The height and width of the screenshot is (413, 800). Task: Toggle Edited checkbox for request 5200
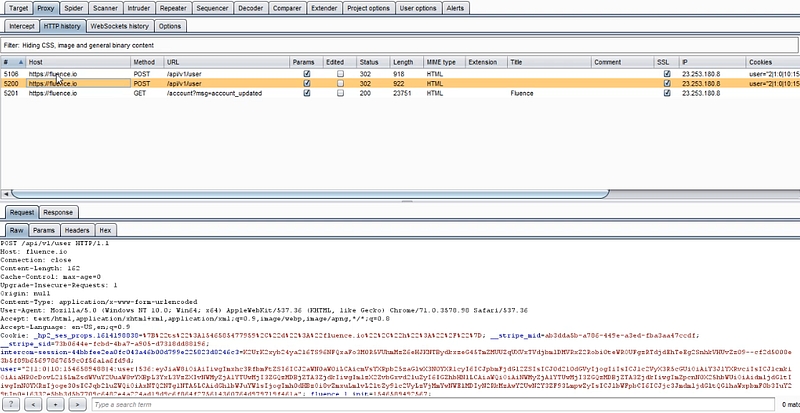click(341, 84)
